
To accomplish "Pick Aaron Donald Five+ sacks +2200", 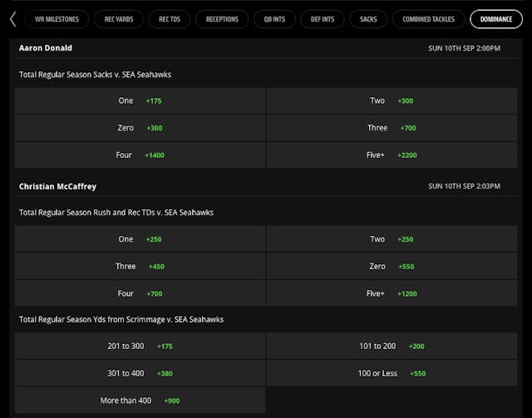I will [392, 155].
